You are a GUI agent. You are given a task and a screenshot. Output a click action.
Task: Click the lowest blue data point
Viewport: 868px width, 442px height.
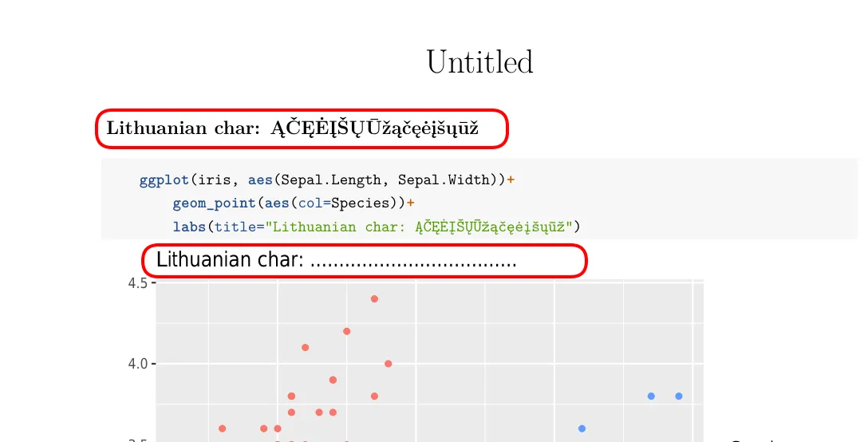click(x=582, y=429)
